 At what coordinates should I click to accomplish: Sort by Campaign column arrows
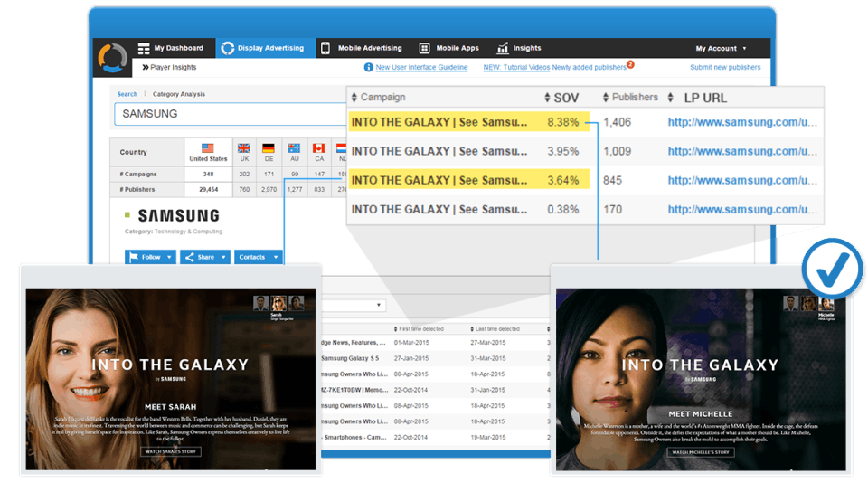354,98
